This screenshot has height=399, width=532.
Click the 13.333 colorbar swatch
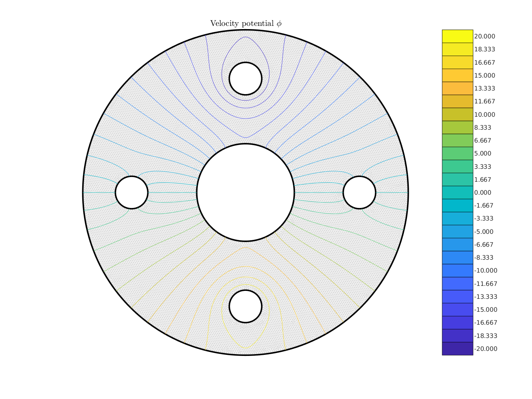[457, 88]
